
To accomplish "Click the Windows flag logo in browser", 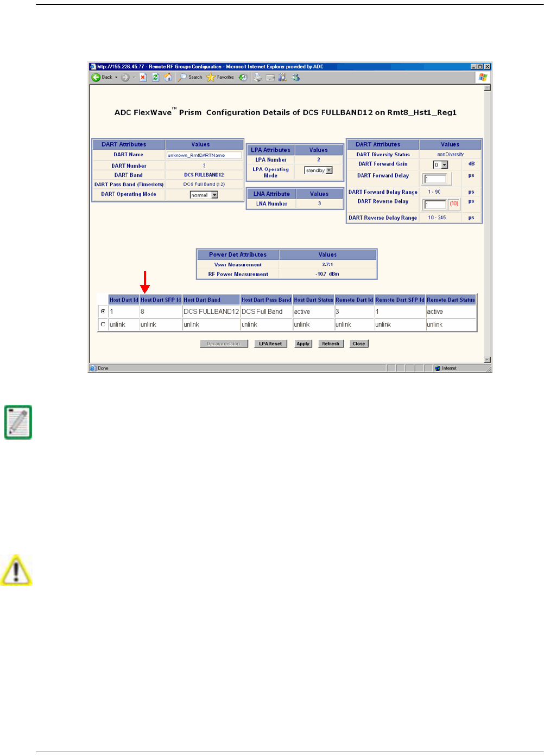I will click(483, 77).
